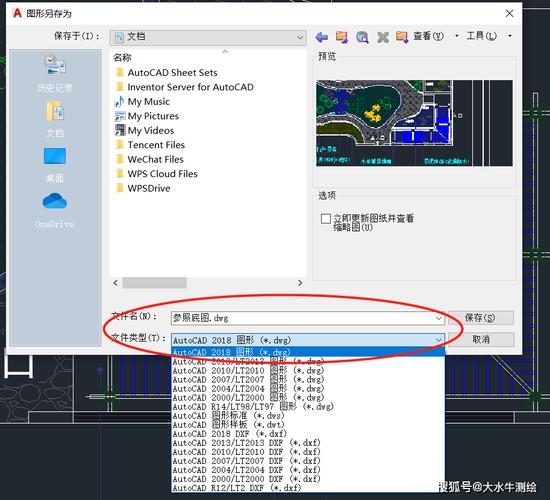Click the Delete X icon in toolbar
The height and width of the screenshot is (500, 550).
(x=383, y=37)
